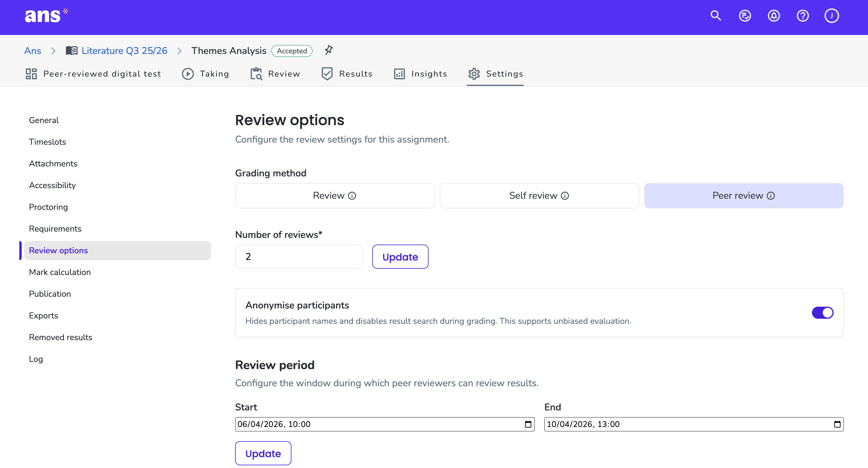Viewport: 868px width, 468px height.
Task: Switch to the Settings tab
Action: (x=495, y=74)
